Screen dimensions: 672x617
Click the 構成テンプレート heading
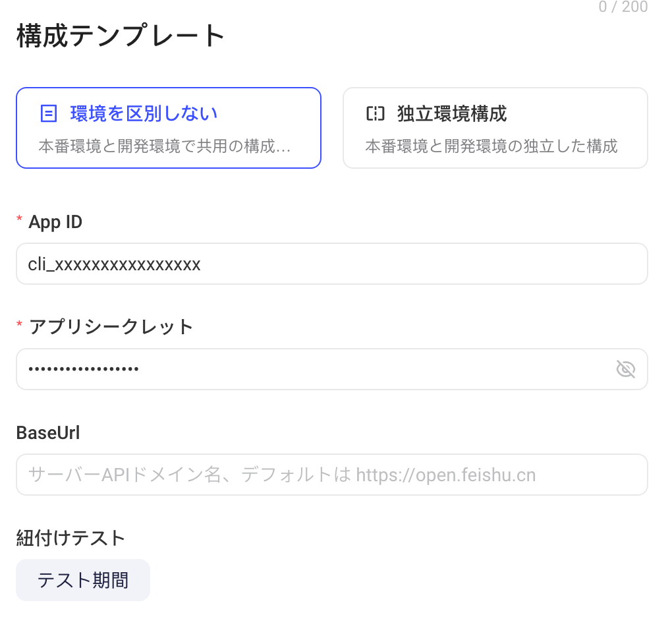(x=121, y=36)
